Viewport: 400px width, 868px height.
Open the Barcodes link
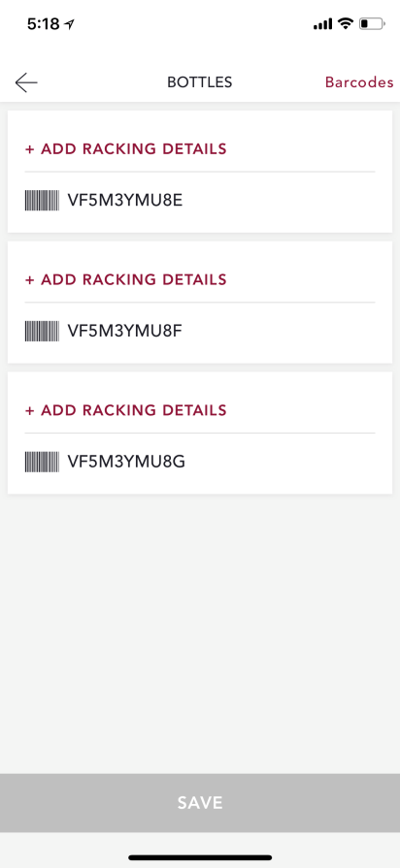(359, 82)
